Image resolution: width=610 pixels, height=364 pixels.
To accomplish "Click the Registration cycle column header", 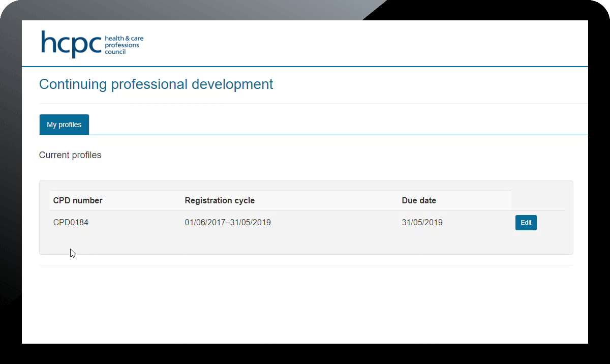I will [x=220, y=200].
